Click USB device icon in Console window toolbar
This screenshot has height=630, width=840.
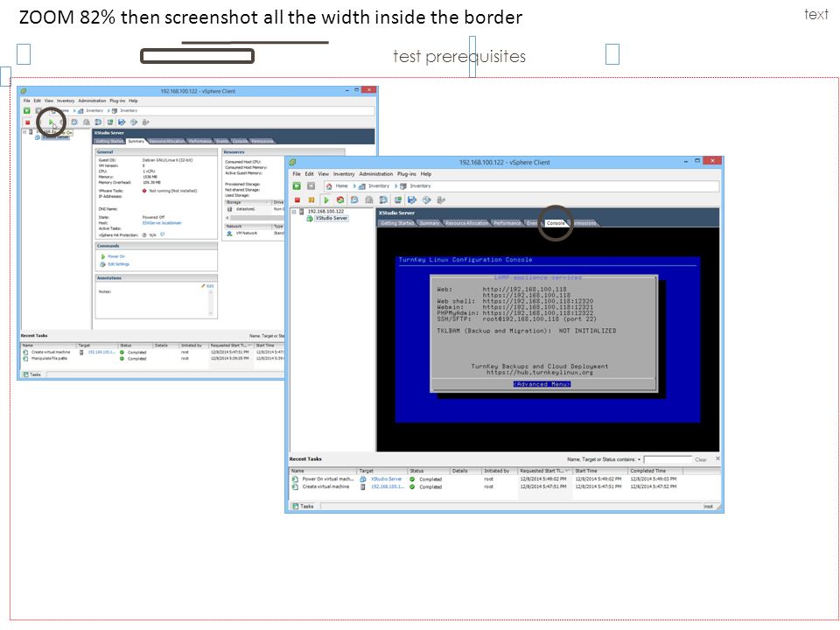441,200
